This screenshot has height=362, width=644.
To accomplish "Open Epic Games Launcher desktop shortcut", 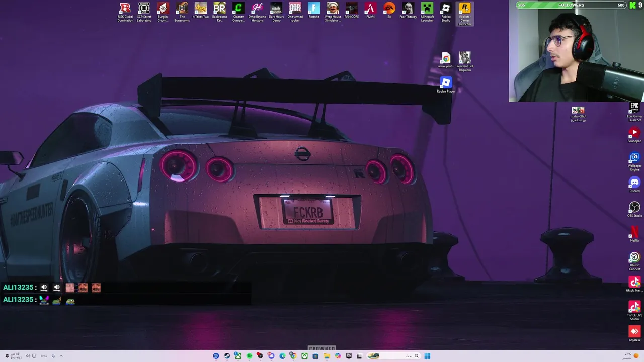I will click(x=634, y=112).
